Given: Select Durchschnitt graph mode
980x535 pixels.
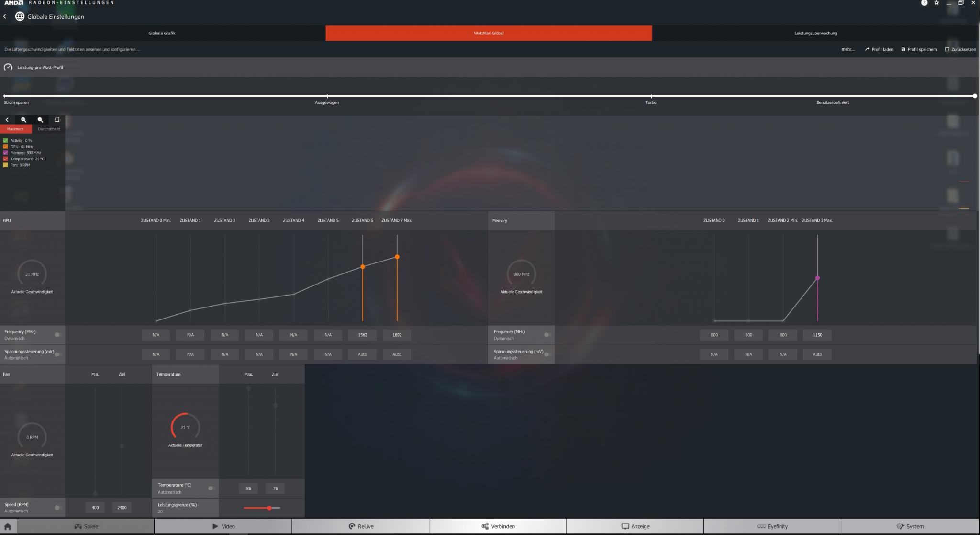Looking at the screenshot, I should [x=49, y=129].
